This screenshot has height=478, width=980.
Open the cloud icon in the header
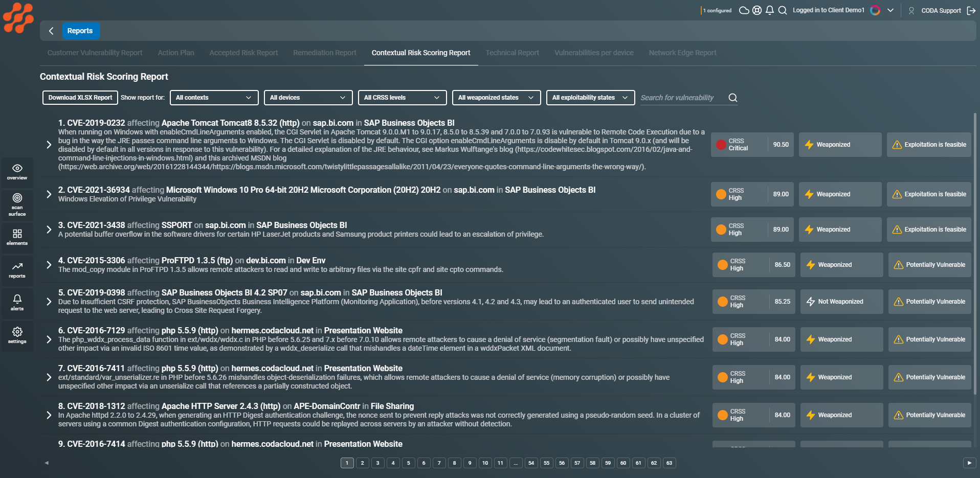744,10
